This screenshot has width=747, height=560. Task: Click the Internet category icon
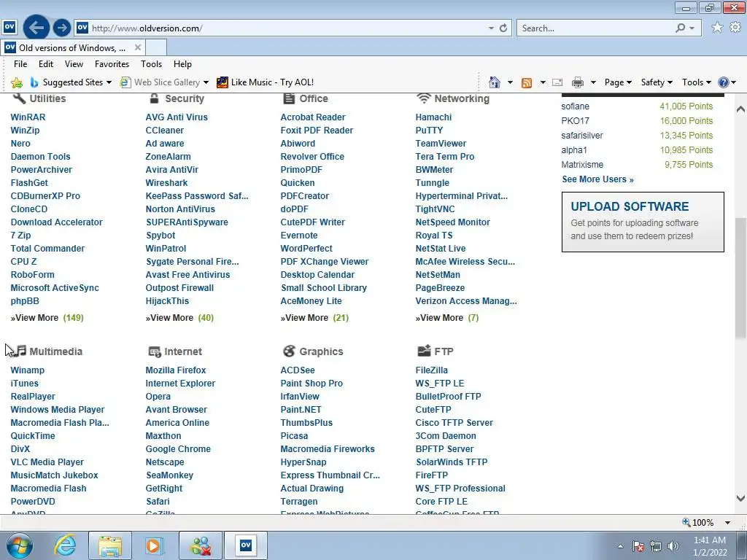(x=155, y=351)
